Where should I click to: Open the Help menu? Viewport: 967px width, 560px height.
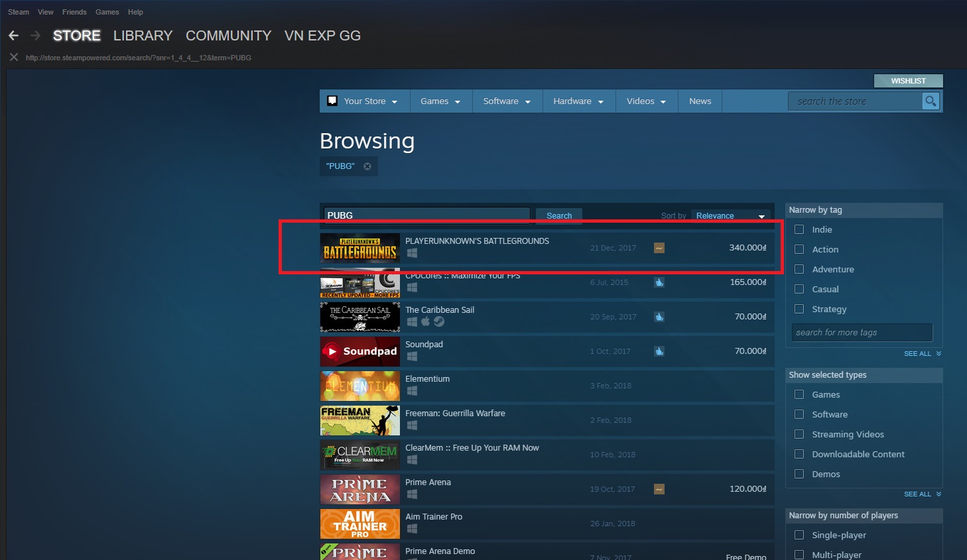[x=135, y=12]
